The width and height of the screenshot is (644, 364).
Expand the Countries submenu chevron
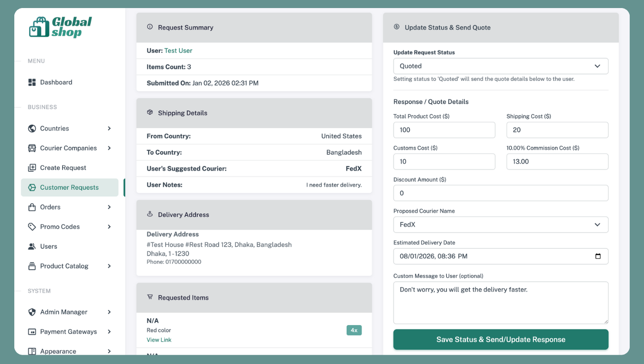(109, 128)
